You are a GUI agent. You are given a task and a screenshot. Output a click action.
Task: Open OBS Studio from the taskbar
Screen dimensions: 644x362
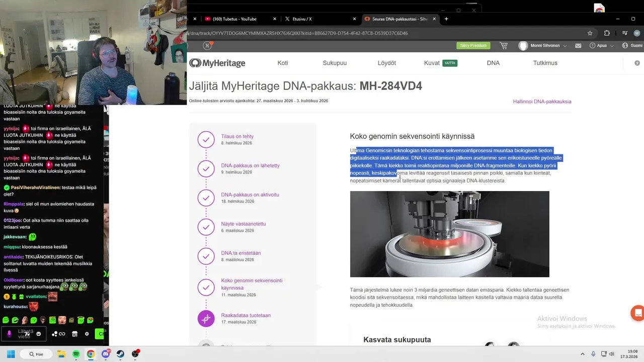[135, 354]
